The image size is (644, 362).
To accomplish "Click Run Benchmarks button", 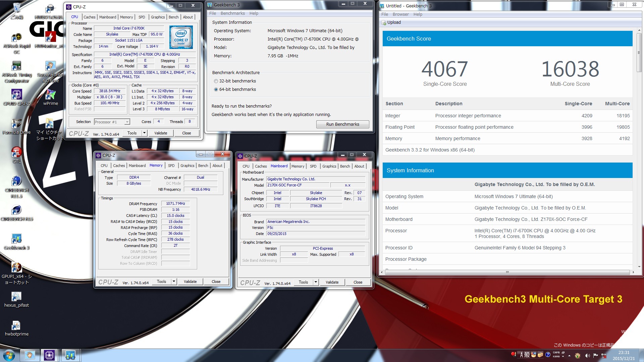I will [342, 124].
